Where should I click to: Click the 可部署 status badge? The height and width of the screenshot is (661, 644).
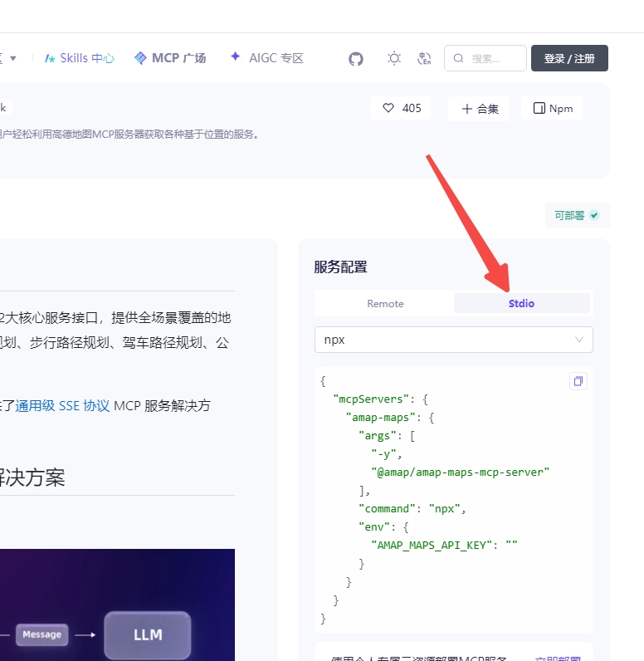click(577, 215)
